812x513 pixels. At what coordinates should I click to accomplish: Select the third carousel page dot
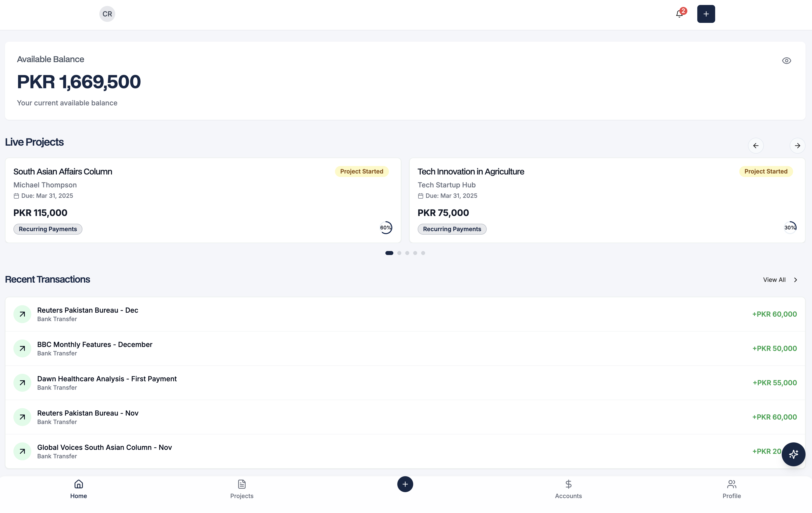[x=407, y=253]
